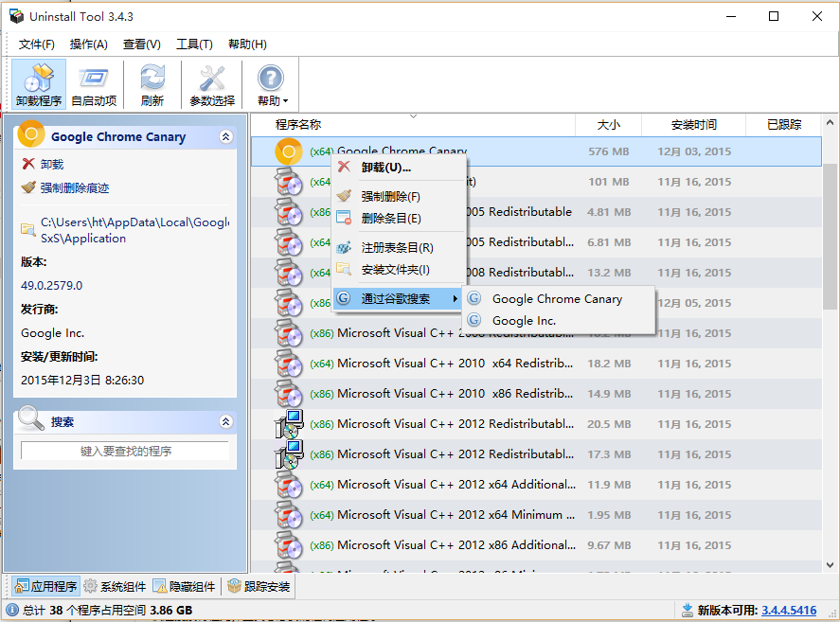The image size is (840, 622).
Task: Click the Google Chrome Canary row icon
Action: tap(288, 151)
